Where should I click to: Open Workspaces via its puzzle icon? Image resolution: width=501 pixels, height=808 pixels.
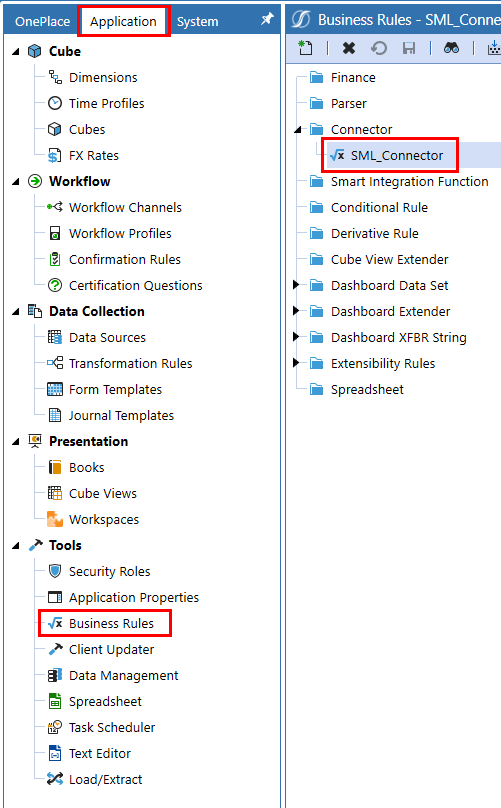tap(55, 519)
